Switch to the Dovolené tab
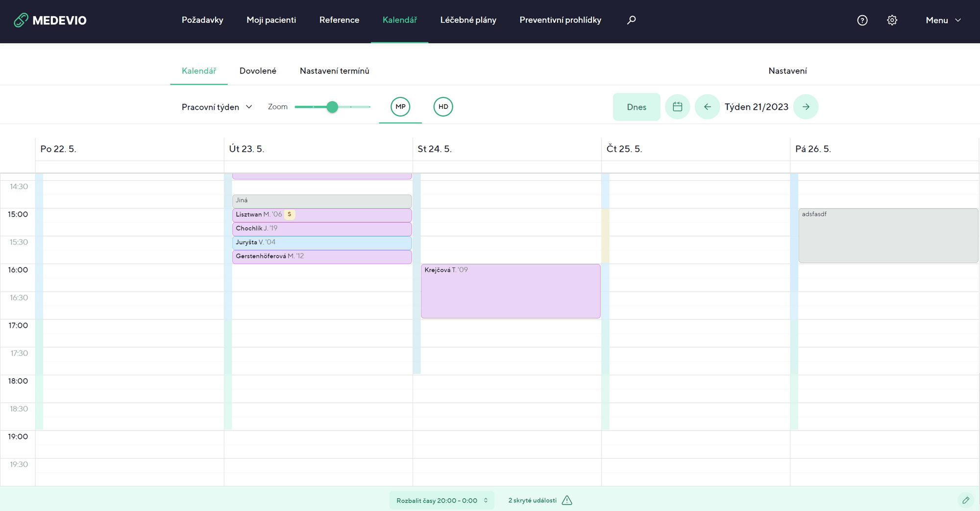This screenshot has width=980, height=511. point(258,71)
